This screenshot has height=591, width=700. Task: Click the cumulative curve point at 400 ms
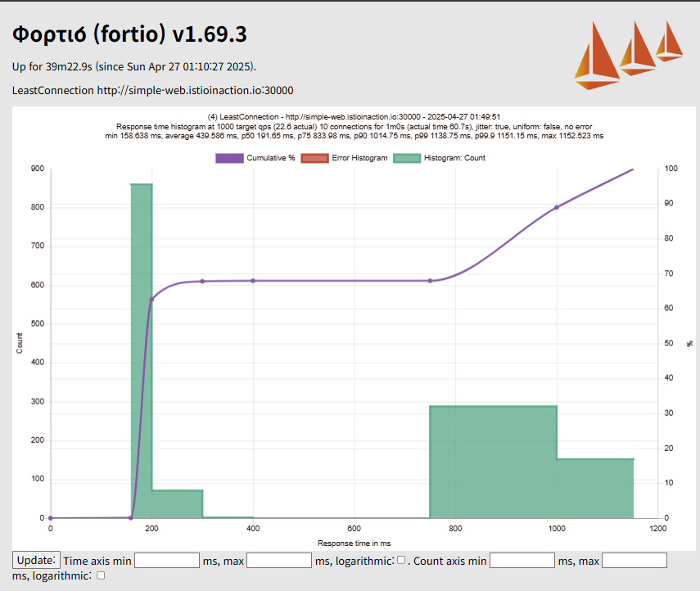coord(253,281)
